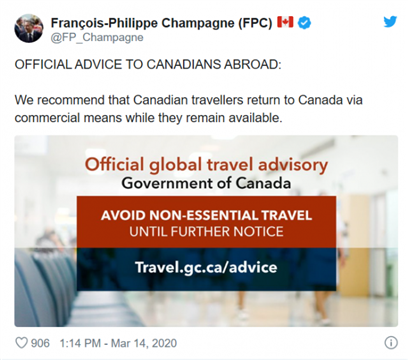The height and width of the screenshot is (360, 408).
Task: Click the tweet text recommending travellers return
Action: (x=189, y=109)
